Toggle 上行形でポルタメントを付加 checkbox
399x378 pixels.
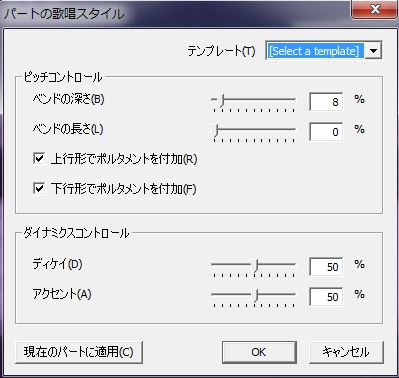pos(39,158)
